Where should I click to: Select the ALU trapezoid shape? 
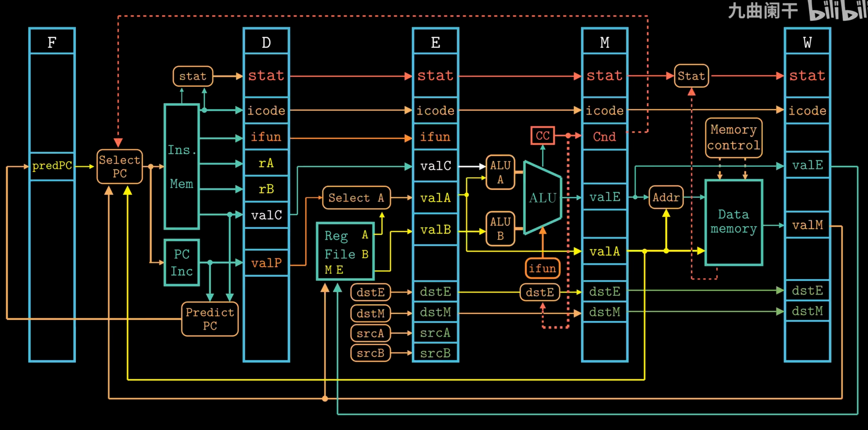(x=542, y=197)
